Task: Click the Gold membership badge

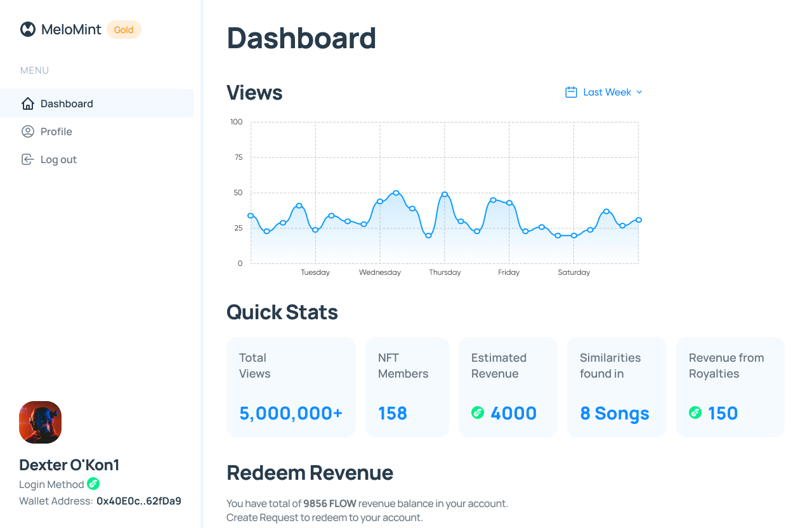Action: (124, 29)
